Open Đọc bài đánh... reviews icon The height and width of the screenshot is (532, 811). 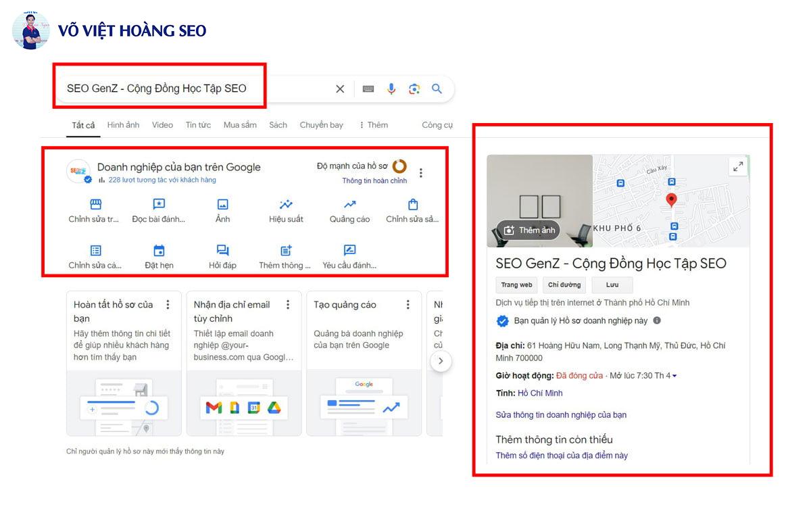(159, 204)
